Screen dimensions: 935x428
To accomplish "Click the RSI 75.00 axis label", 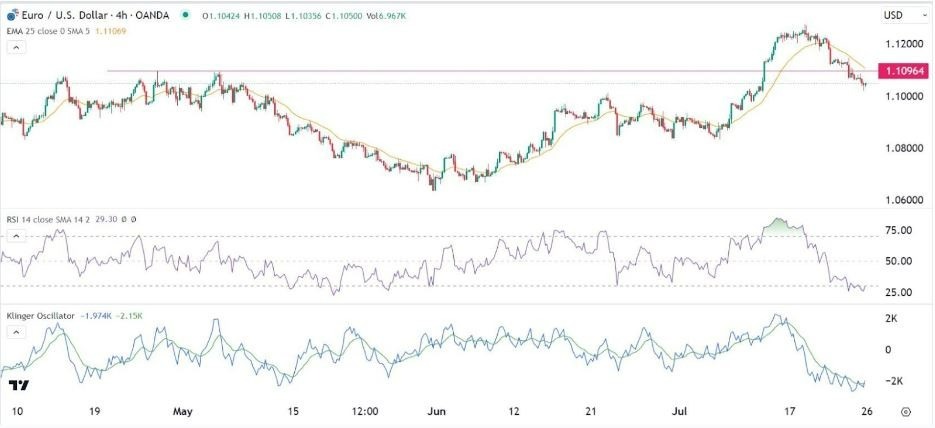I will tap(898, 230).
